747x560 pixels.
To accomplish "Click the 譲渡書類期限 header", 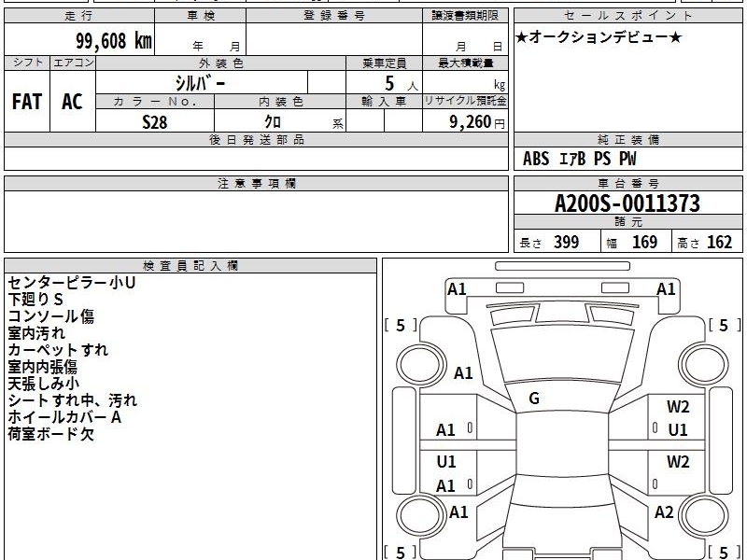I will [465, 16].
